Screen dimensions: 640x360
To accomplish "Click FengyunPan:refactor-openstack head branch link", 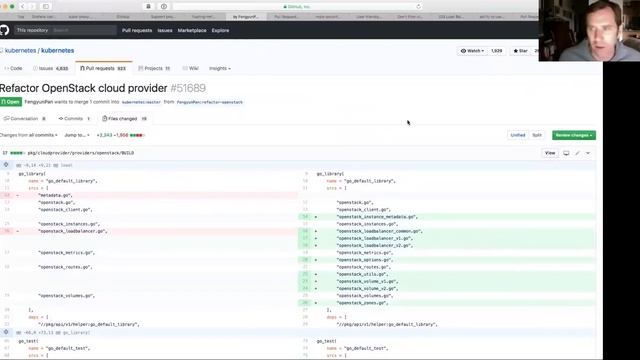I will pyautogui.click(x=210, y=102).
